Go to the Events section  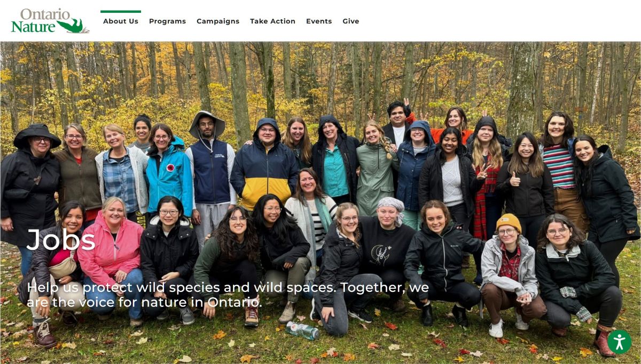[319, 21]
